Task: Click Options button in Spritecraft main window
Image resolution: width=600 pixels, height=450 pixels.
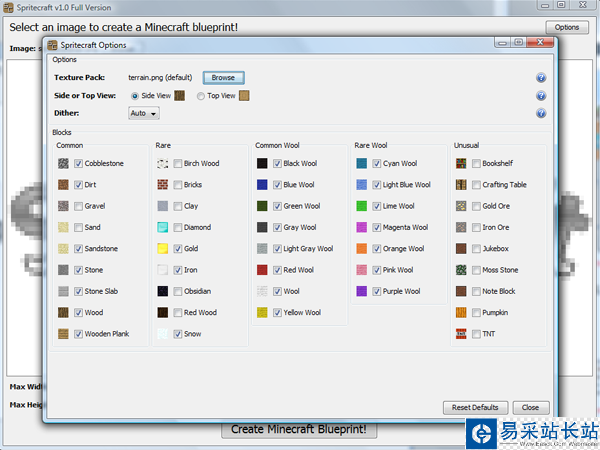Action: pos(567,28)
